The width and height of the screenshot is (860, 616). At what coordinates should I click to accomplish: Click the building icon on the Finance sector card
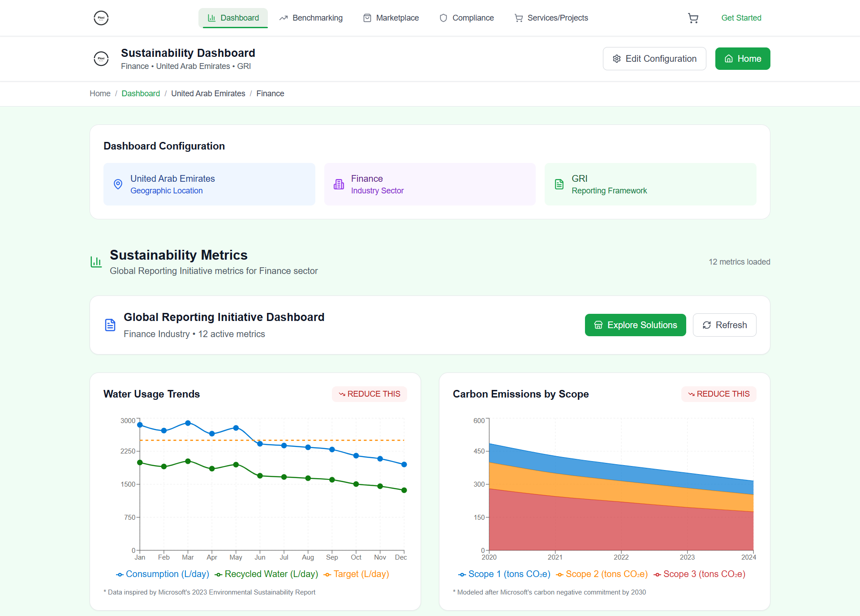click(x=339, y=184)
